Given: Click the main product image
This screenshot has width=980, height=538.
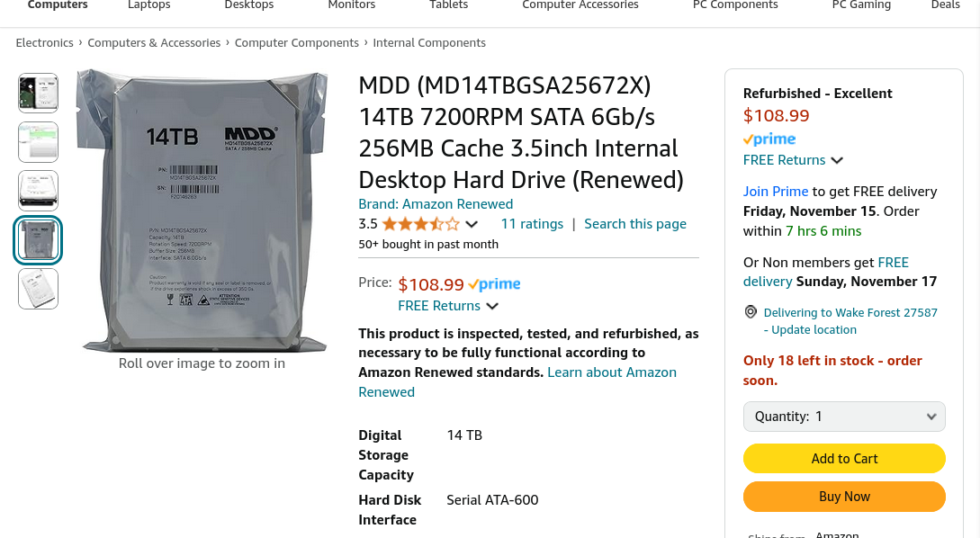Looking at the screenshot, I should coord(202,211).
